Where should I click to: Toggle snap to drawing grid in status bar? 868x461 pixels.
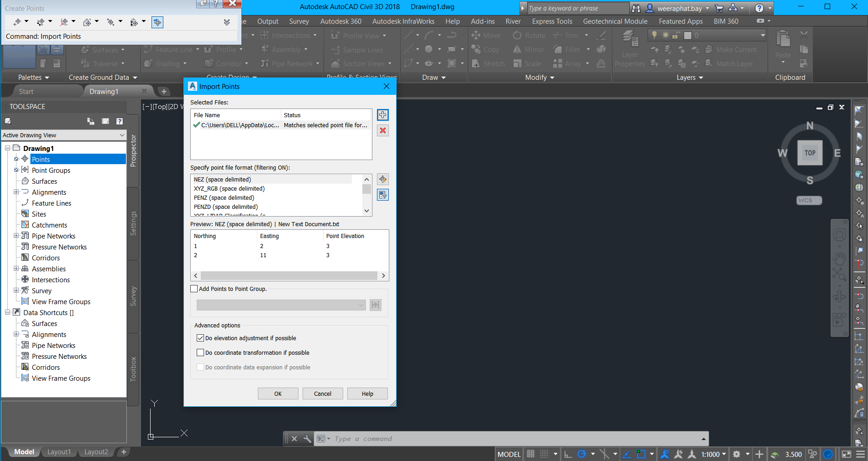pos(545,454)
